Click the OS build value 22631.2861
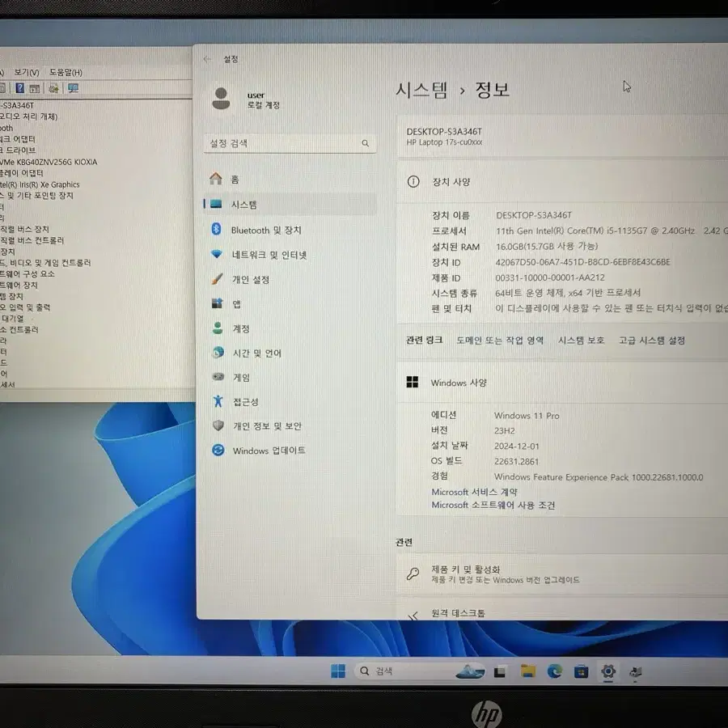Screen dimensions: 728x728 click(516, 462)
